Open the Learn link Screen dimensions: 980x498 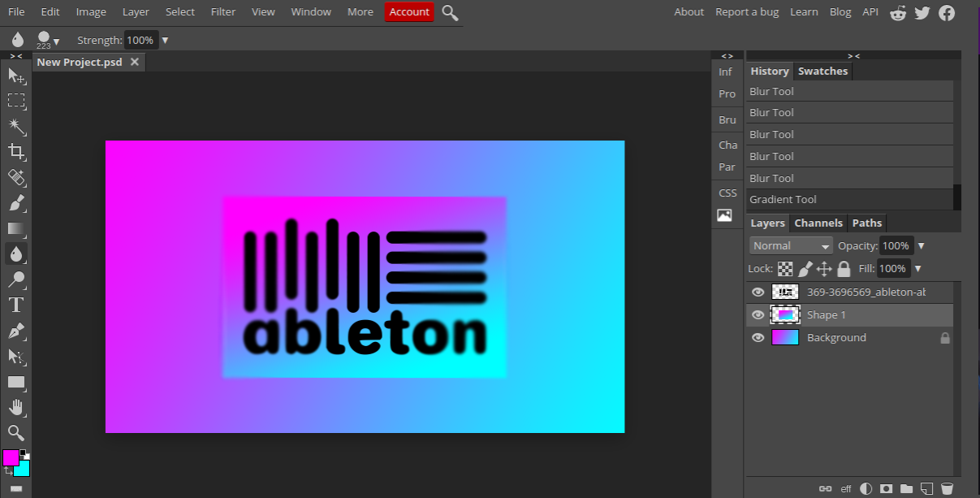tap(804, 11)
